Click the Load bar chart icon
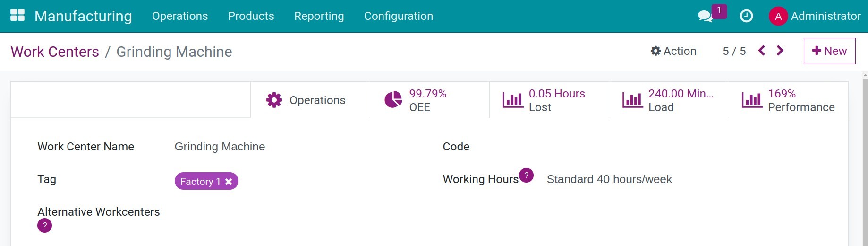This screenshot has width=868, height=246. pyautogui.click(x=632, y=100)
